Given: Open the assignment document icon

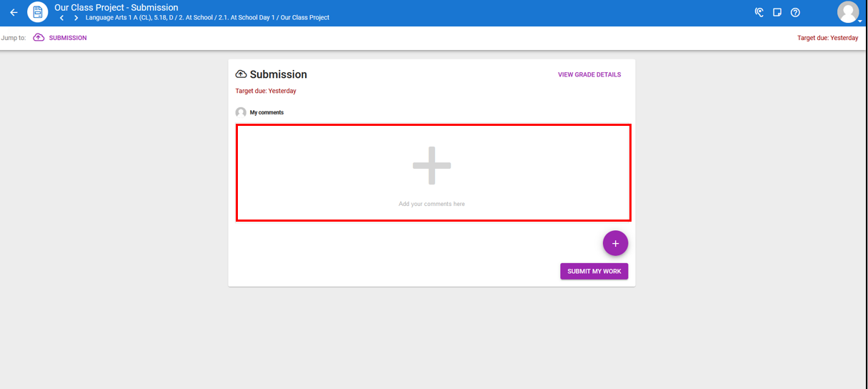Looking at the screenshot, I should point(38,12).
